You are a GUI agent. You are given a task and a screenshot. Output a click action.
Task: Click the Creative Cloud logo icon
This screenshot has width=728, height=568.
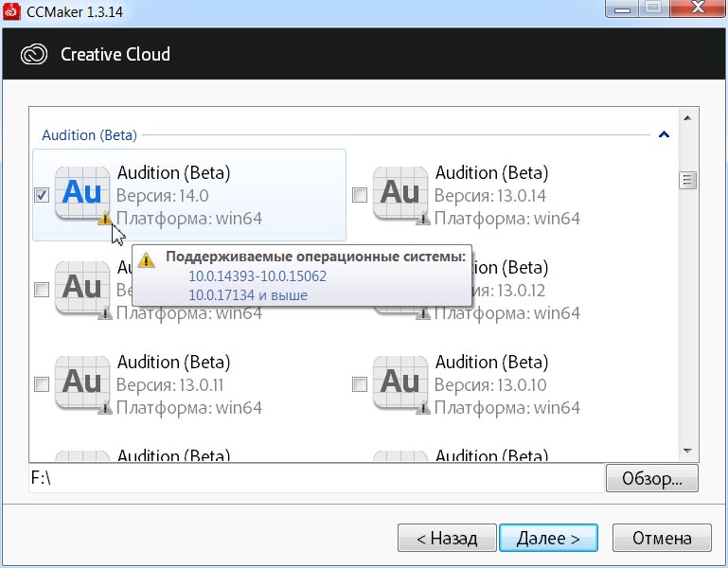tap(34, 54)
